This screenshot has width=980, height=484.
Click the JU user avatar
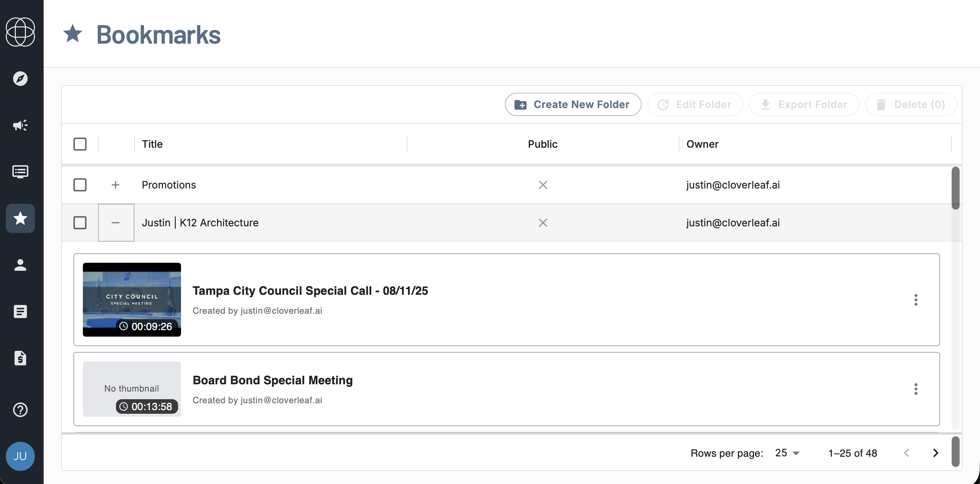coord(20,456)
